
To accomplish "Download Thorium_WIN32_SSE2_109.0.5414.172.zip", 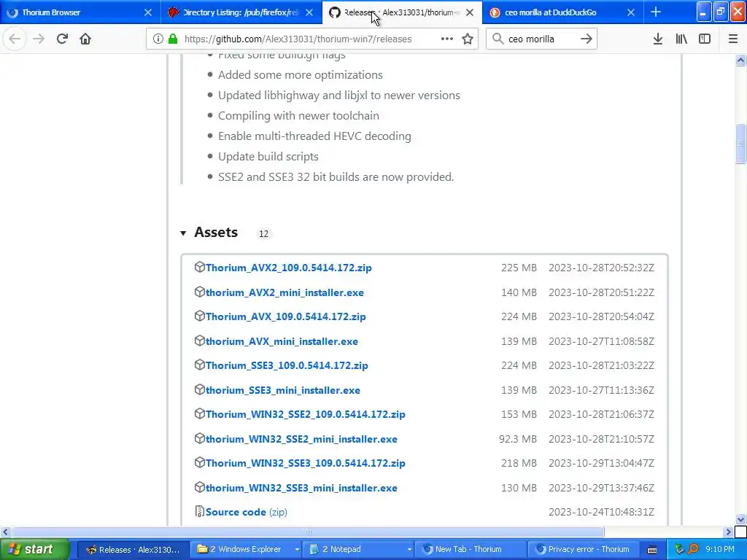I will (306, 414).
